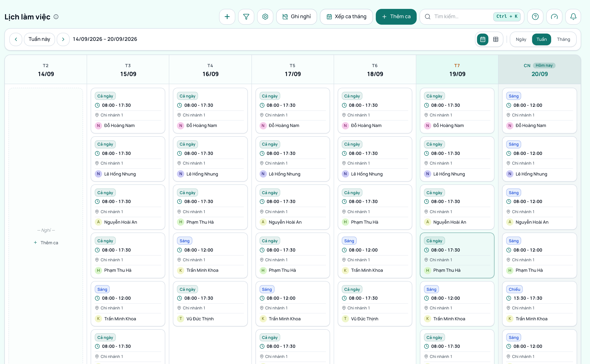Open Vũ Đức Thịnh's shift on 18/09
The image size is (590, 364).
(x=375, y=304)
